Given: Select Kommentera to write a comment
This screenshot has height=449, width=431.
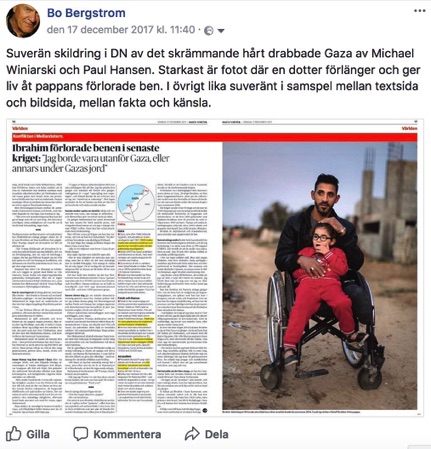Looking at the screenshot, I should tap(127, 434).
